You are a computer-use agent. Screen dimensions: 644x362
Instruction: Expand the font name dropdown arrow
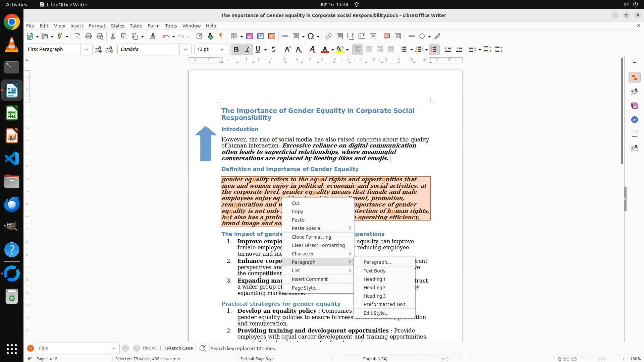[x=185, y=50]
